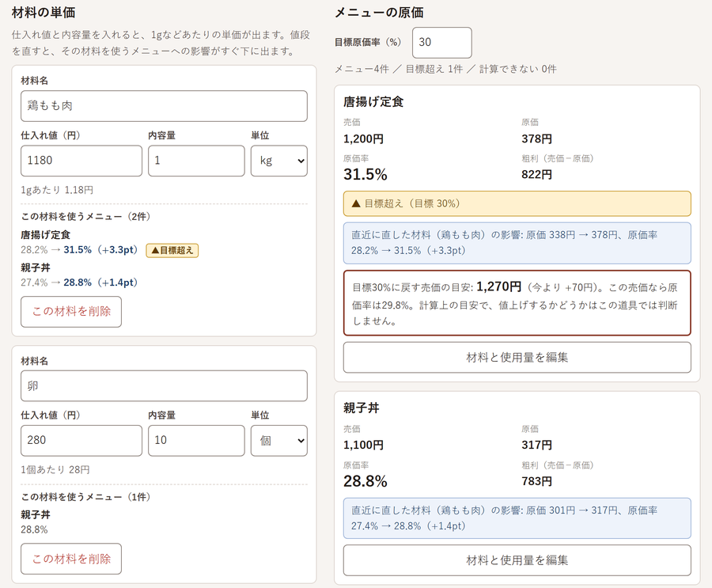Click the 1個あたり 28円 unit price text
This screenshot has width=712, height=588.
click(x=55, y=470)
